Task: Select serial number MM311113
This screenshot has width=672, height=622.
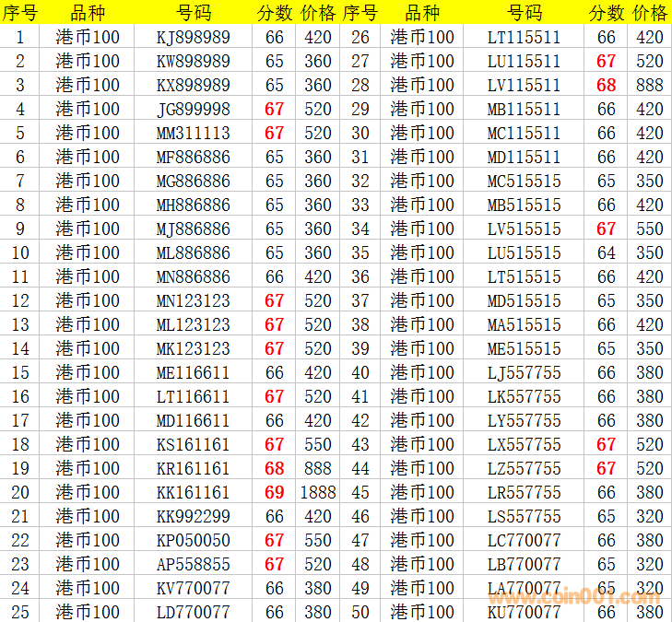Action: coord(193,134)
